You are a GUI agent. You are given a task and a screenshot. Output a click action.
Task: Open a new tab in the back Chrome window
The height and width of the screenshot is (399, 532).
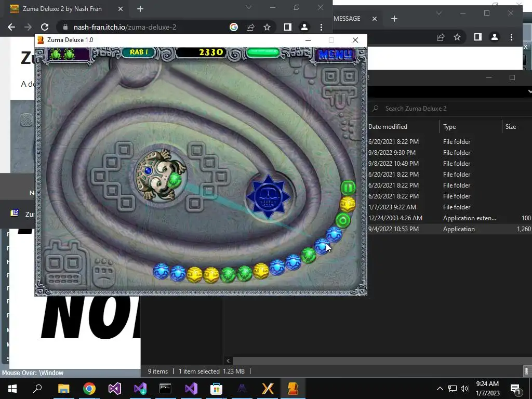point(394,19)
